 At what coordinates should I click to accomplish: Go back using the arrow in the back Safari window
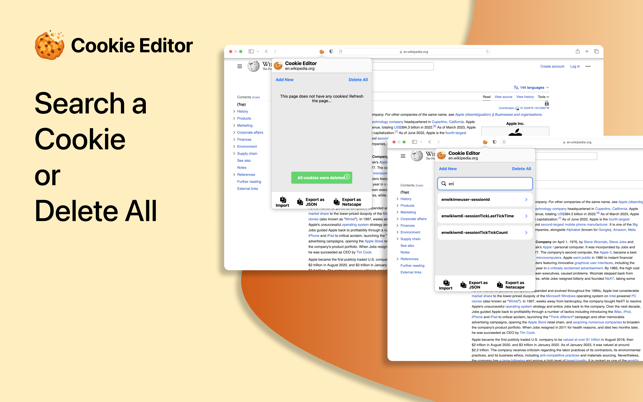coord(266,51)
